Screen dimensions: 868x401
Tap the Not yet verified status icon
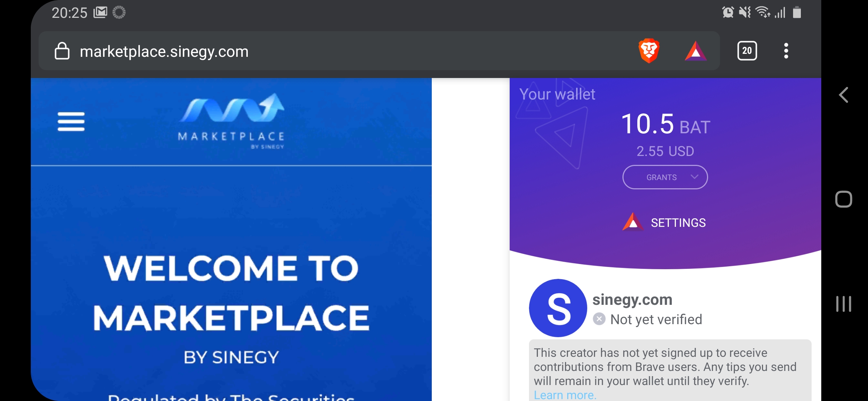[599, 319]
